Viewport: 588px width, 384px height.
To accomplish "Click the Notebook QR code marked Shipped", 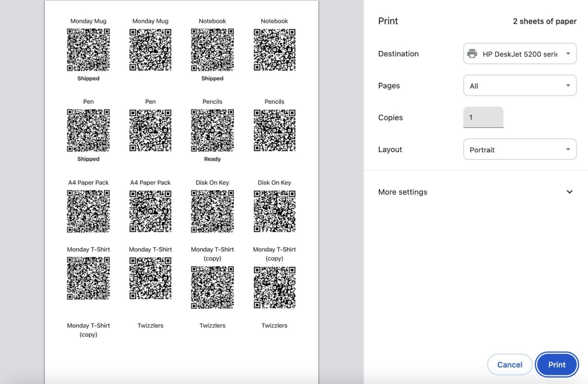I will (212, 50).
